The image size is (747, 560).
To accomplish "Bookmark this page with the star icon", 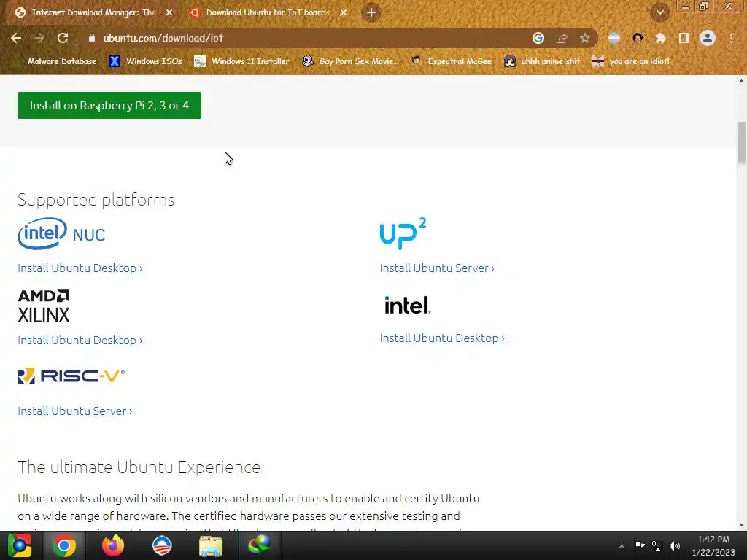I will tap(585, 38).
